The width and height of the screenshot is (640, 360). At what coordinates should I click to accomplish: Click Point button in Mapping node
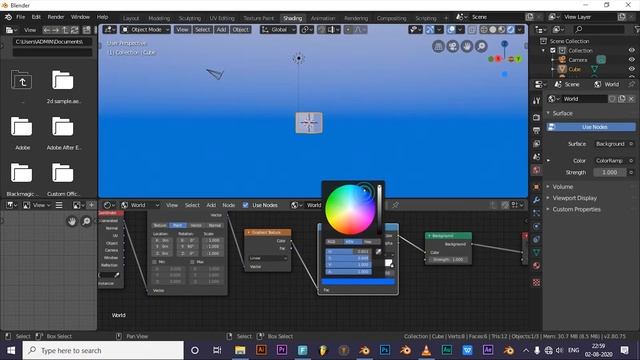178,225
